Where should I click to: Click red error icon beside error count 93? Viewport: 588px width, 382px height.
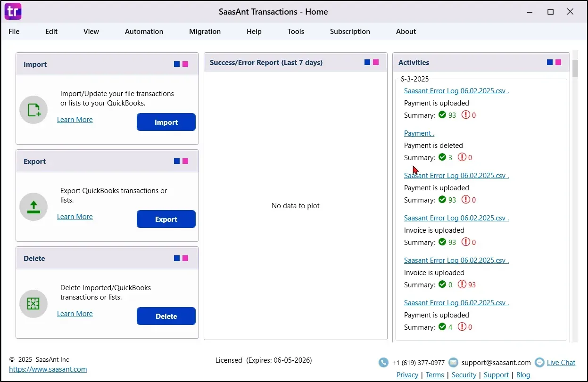pos(462,284)
